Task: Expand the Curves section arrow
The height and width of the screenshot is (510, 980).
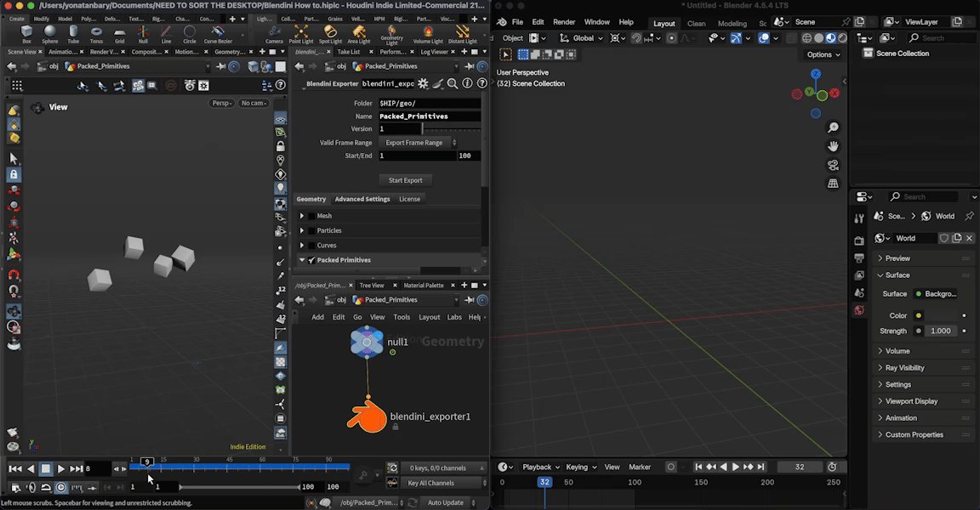Action: (302, 246)
